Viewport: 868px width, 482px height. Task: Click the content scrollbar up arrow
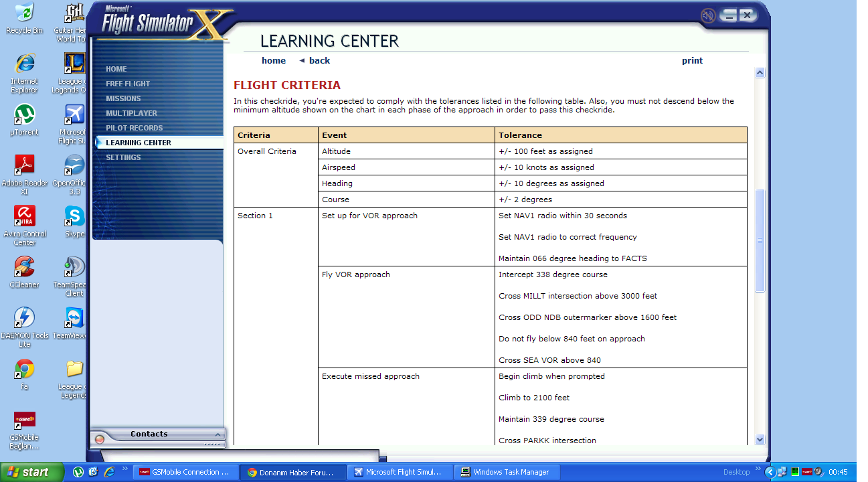click(x=760, y=72)
